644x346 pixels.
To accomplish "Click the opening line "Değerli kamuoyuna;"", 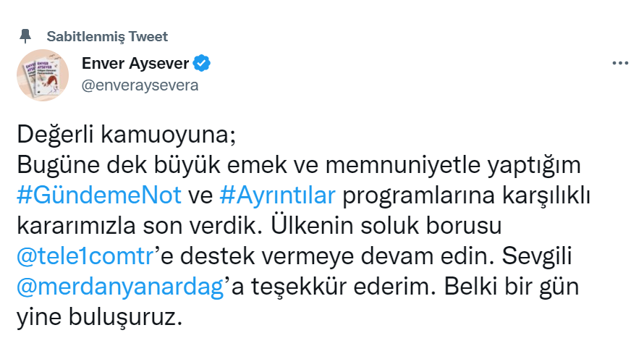I will 127,135.
